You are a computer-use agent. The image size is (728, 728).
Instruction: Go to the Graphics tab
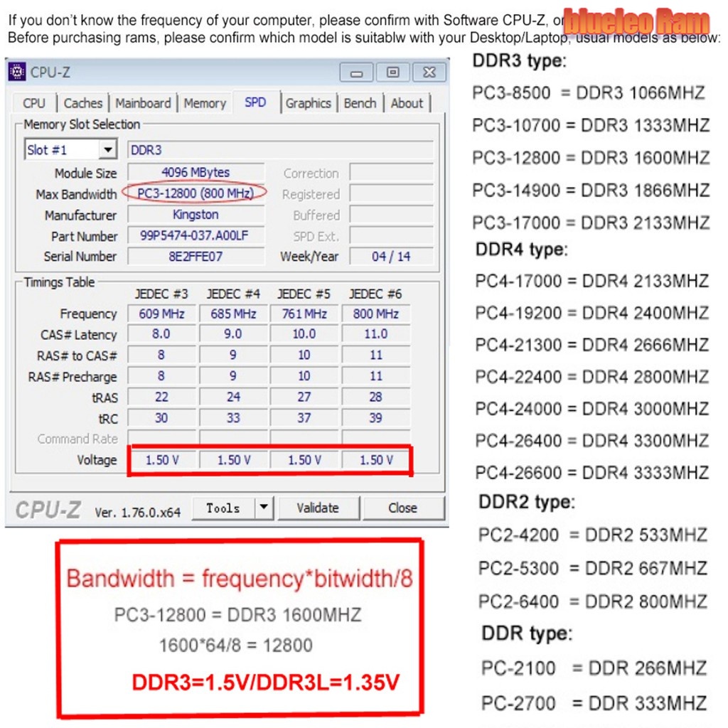point(308,103)
